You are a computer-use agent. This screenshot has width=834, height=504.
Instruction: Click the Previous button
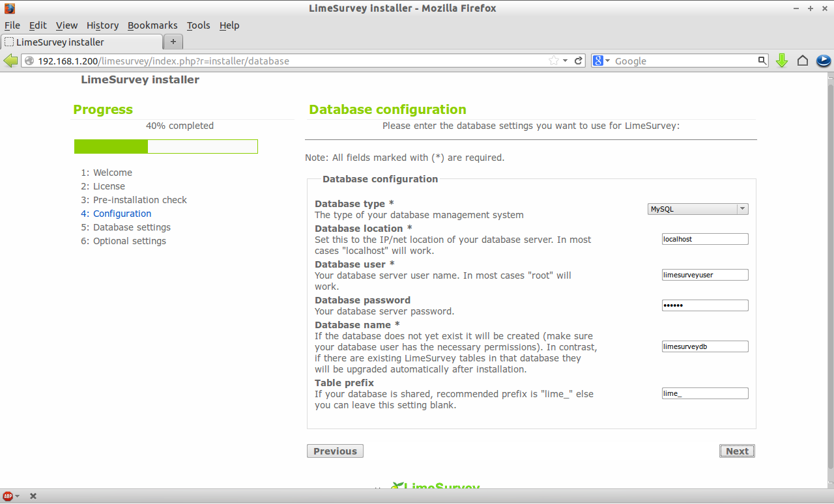(x=335, y=451)
